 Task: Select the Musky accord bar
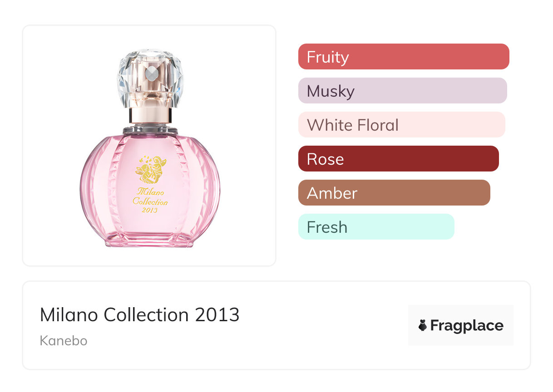pos(402,91)
